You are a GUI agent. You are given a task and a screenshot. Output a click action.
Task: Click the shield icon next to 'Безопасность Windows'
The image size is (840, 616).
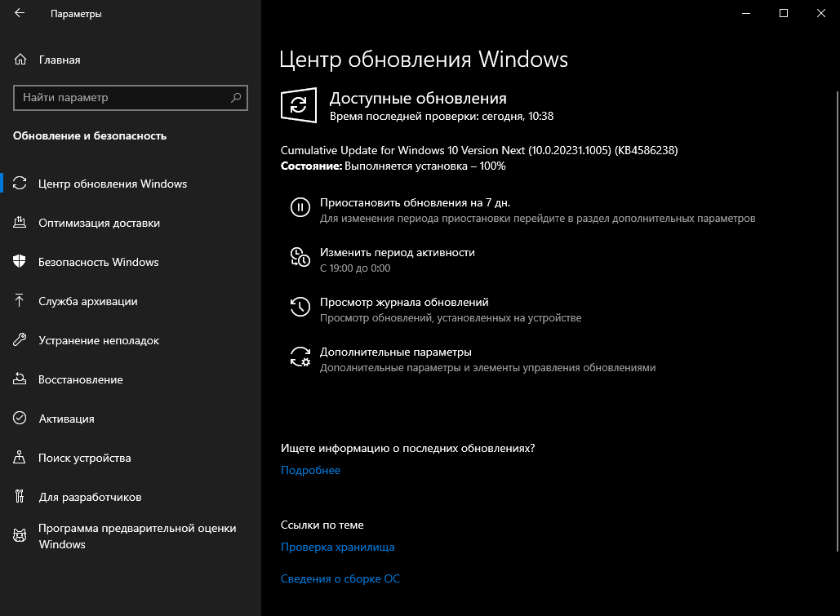click(x=19, y=262)
